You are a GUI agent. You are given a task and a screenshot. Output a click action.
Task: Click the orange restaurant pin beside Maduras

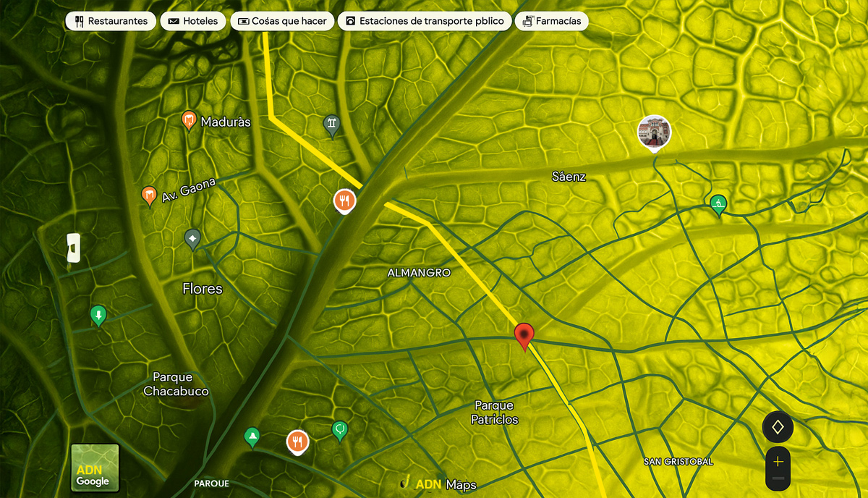[x=189, y=121]
